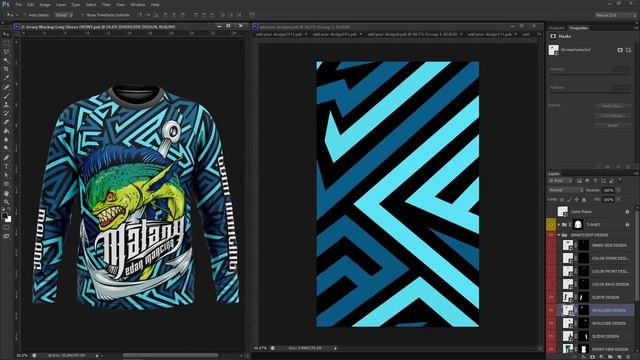Hide the FRONT VIEW DESIGN layer
This screenshot has width=640, height=360.
[551, 349]
